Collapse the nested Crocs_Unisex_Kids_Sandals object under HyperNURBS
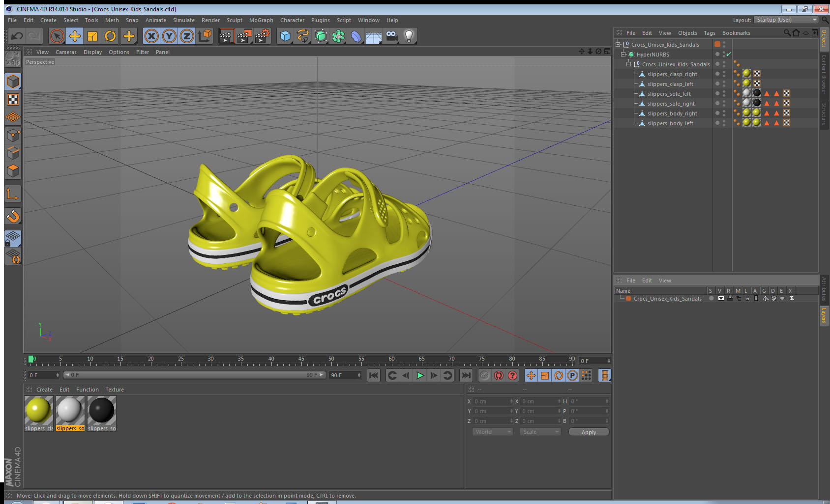Screen dimensions: 830x504 [x=628, y=64]
